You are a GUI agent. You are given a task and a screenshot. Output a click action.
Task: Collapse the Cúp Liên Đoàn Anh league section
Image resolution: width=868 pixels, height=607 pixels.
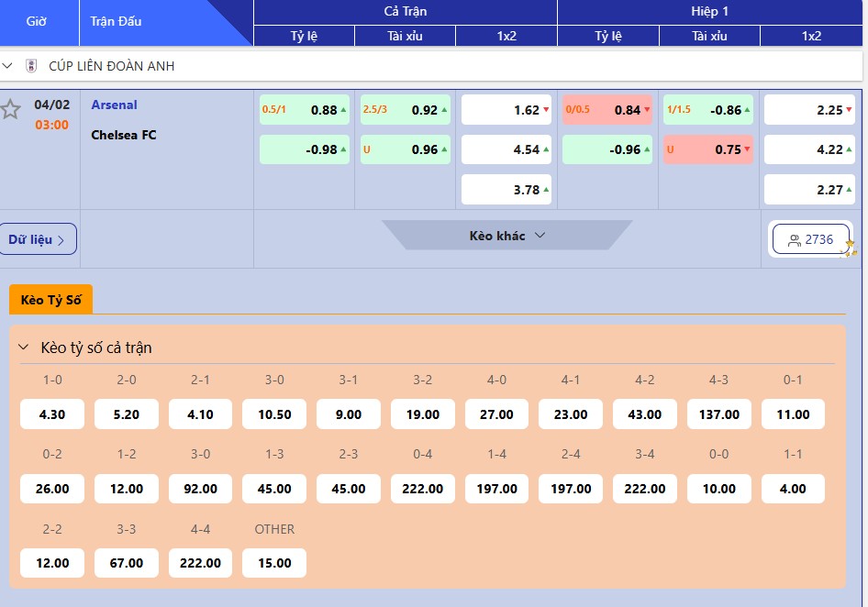(x=8, y=66)
